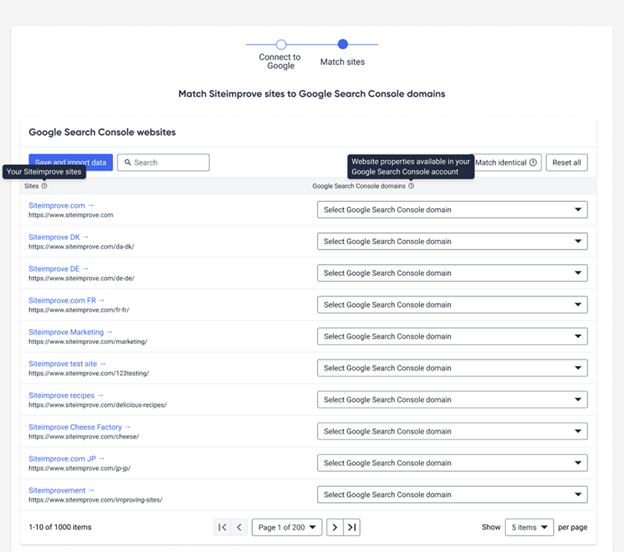This screenshot has width=624, height=552.
Task: Click URL text https://www.siteimprove.com/jp-jp/
Action: point(80,468)
